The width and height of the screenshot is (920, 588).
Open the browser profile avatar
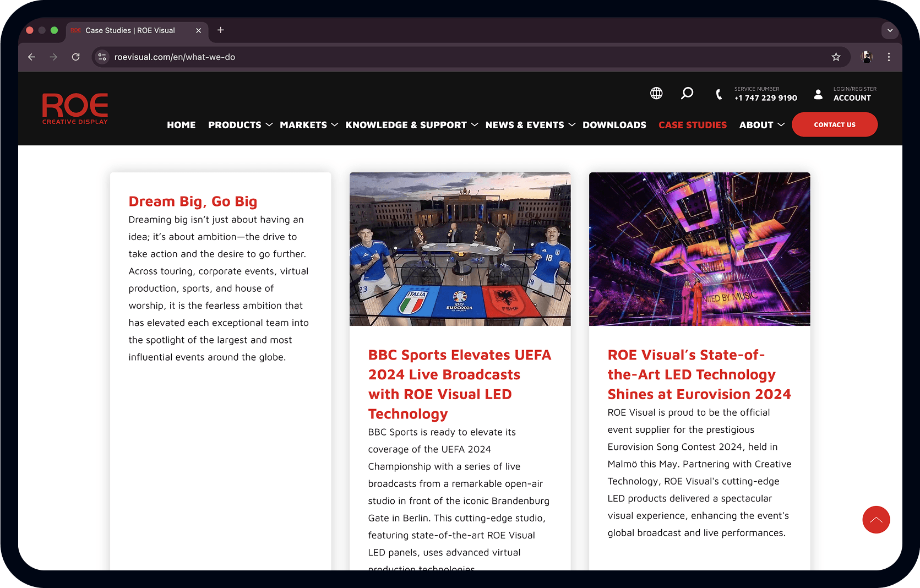867,57
